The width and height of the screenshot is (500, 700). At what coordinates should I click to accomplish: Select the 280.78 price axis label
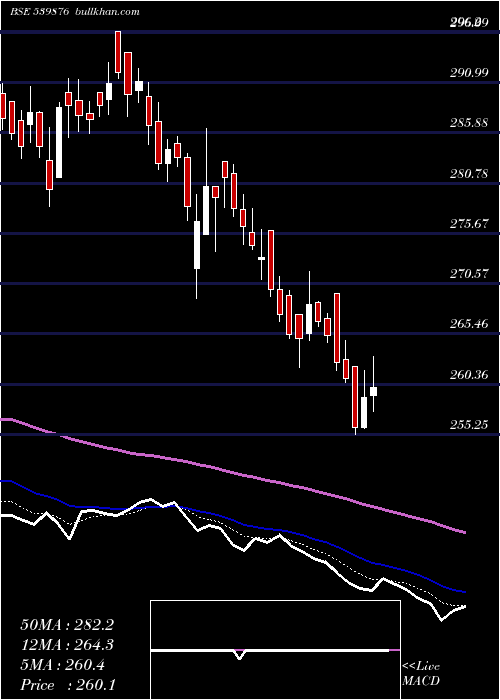point(468,173)
